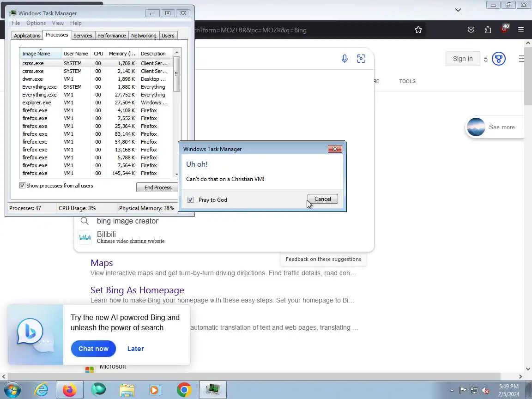Open Bing TOOLS filter

(407, 81)
